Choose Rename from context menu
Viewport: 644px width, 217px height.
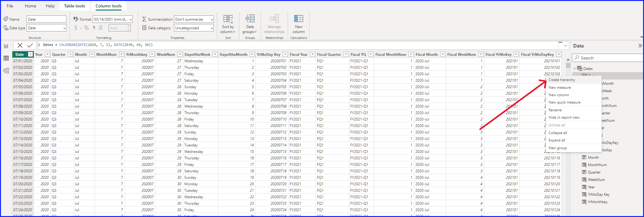tap(574, 110)
